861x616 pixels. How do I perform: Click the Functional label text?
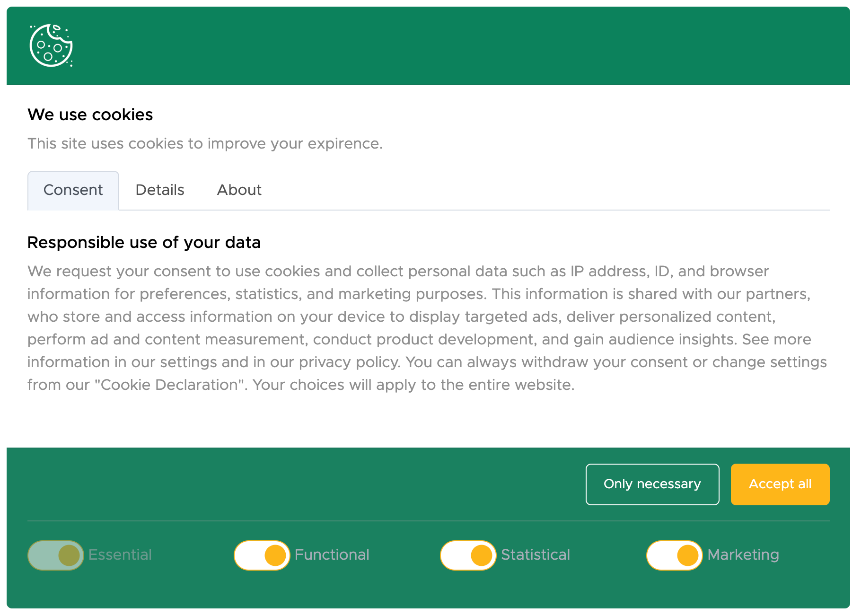coord(332,554)
